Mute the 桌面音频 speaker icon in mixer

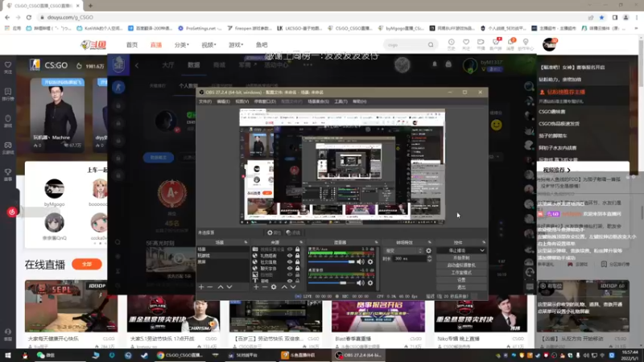pyautogui.click(x=360, y=283)
